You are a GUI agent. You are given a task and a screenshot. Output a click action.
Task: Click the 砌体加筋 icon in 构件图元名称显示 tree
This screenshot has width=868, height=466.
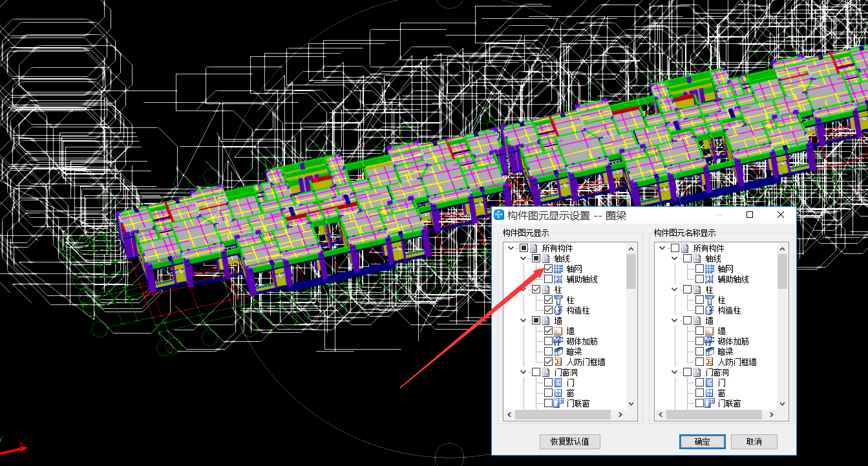pos(710,341)
